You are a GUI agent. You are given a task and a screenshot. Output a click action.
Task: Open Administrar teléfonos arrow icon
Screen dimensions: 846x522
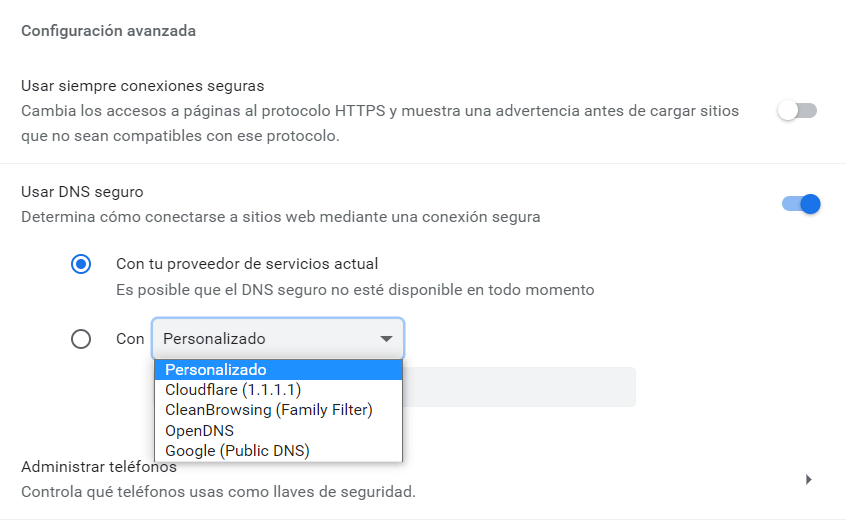[808, 480]
